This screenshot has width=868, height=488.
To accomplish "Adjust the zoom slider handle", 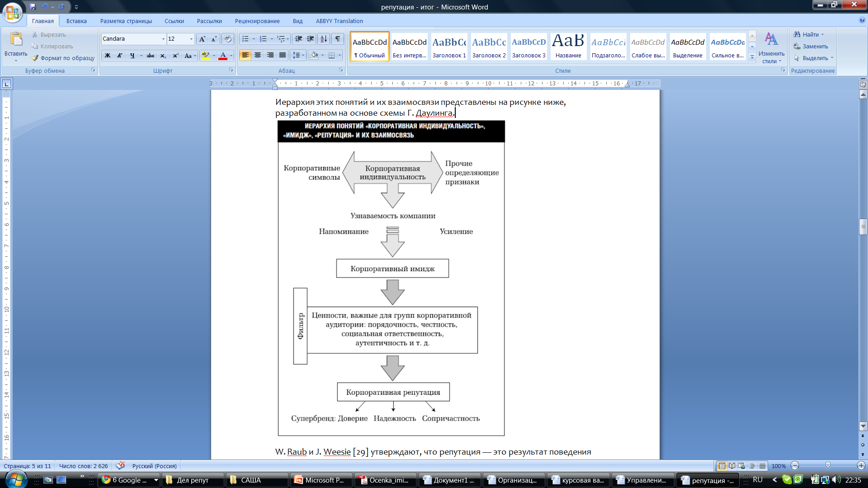I will 828,465.
